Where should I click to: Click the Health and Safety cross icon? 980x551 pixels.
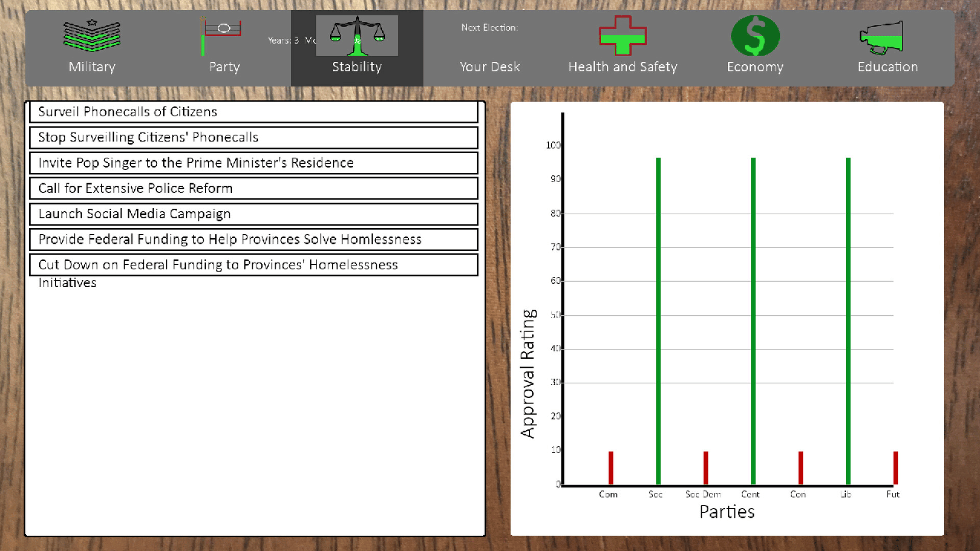623,36
